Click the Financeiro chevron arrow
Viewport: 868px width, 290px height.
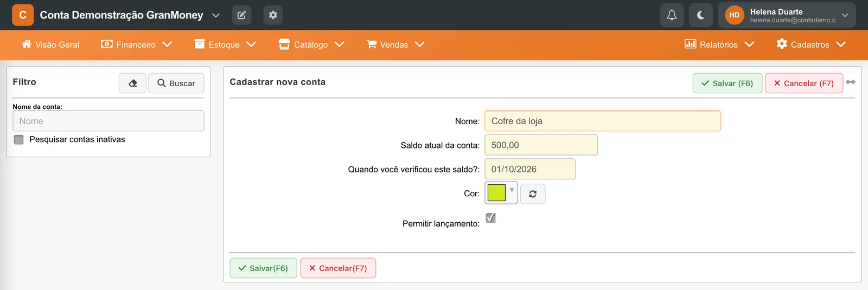(167, 44)
